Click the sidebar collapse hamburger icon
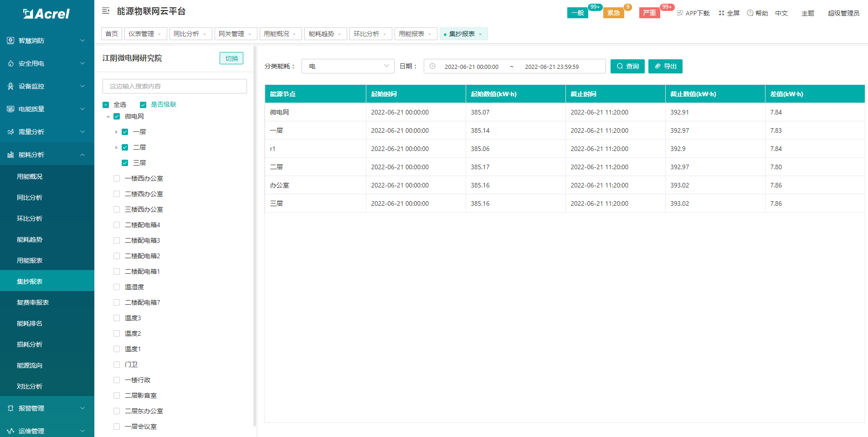The width and height of the screenshot is (868, 437). tap(106, 10)
